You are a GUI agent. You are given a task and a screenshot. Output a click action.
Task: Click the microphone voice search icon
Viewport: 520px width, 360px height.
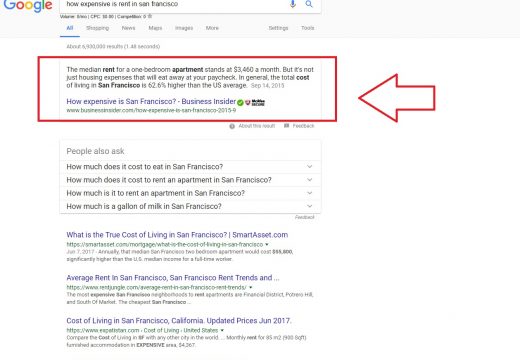pos(293,4)
